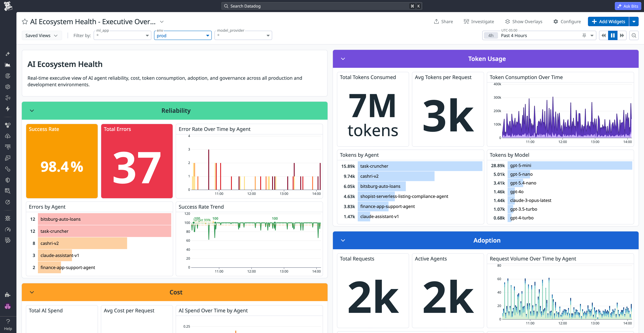Click task-cruncher in Errors by Agent

coord(105,231)
